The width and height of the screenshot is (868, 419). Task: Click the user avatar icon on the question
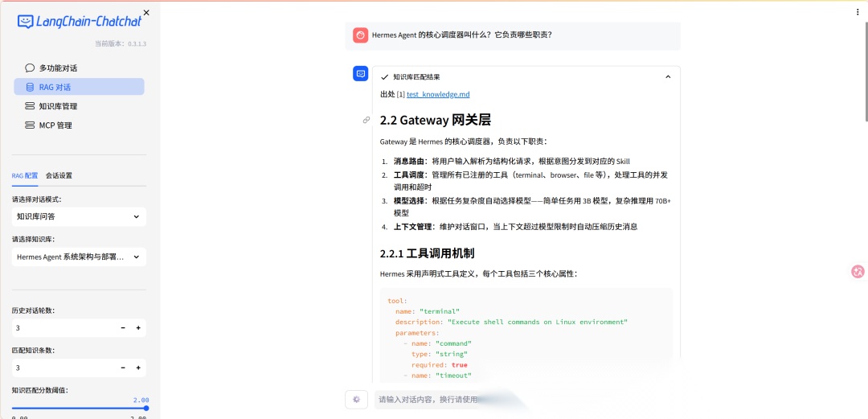[360, 35]
